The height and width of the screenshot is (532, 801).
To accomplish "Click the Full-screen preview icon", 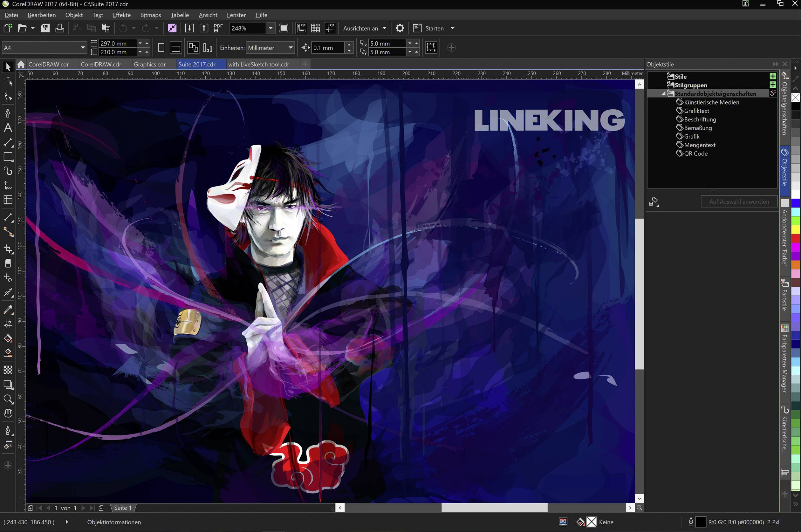I will [284, 28].
